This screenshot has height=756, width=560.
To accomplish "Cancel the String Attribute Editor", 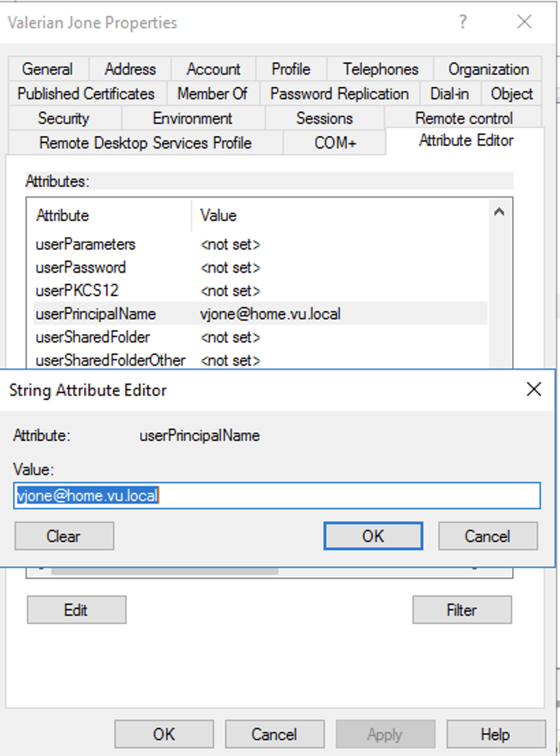I will 488,537.
